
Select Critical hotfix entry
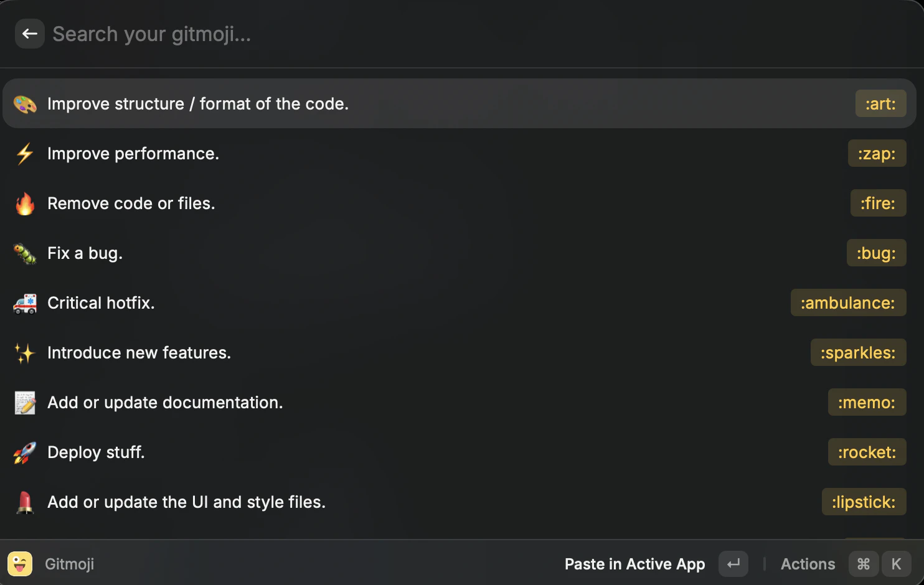[460, 302]
